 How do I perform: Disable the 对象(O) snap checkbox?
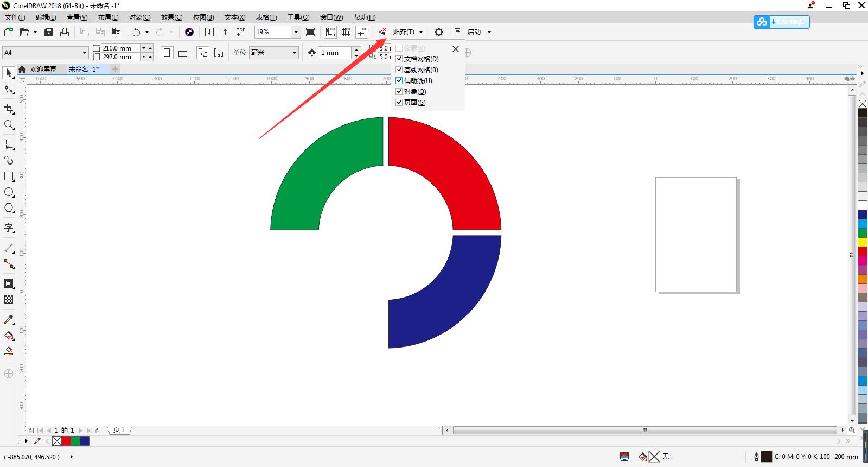coord(399,91)
